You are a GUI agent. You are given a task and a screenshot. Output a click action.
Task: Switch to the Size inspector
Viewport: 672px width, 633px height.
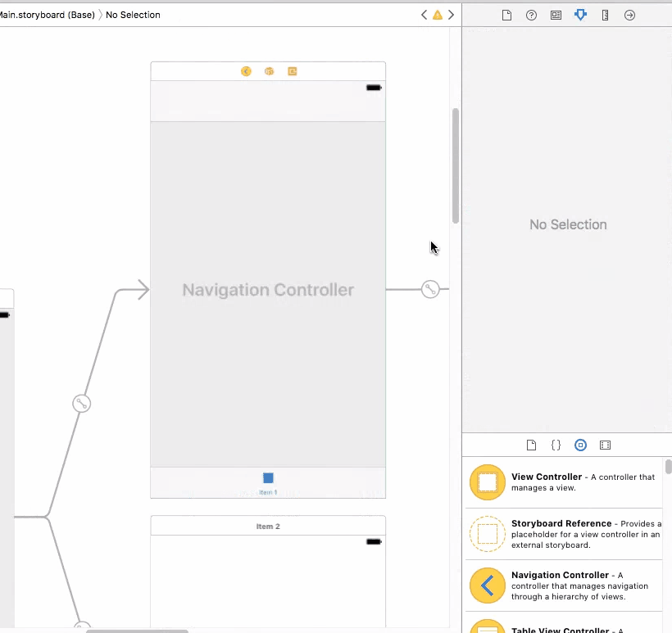pyautogui.click(x=605, y=16)
